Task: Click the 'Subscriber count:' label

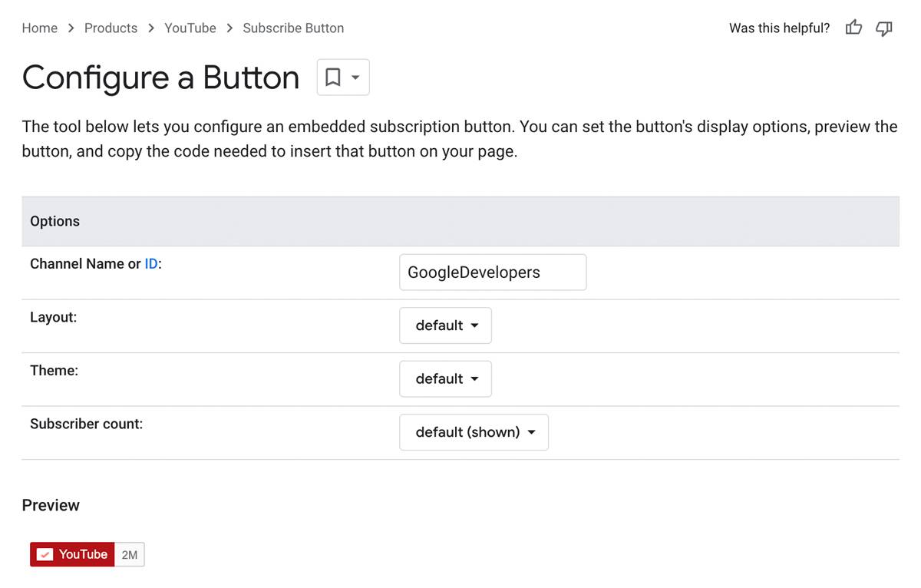Action: (x=87, y=424)
